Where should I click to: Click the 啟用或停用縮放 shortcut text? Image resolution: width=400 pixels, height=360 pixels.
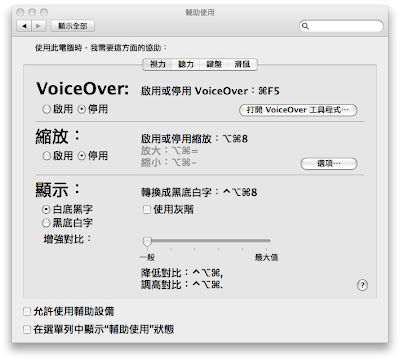(194, 139)
